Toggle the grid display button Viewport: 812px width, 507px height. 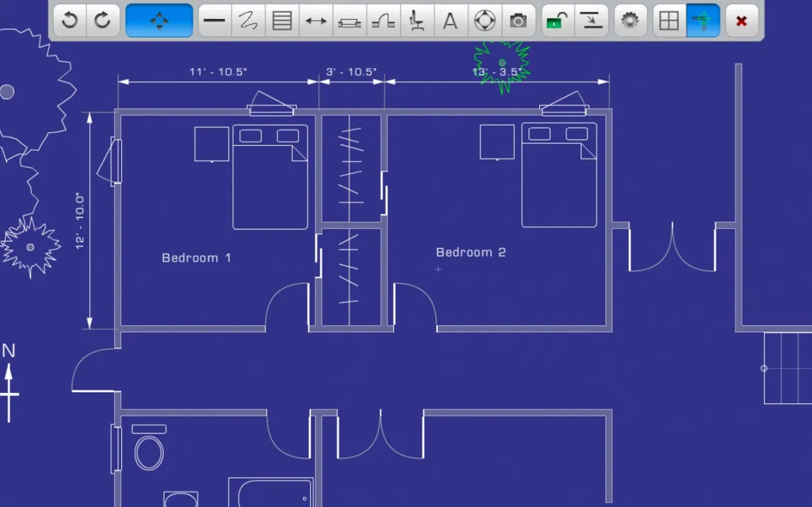click(x=669, y=21)
